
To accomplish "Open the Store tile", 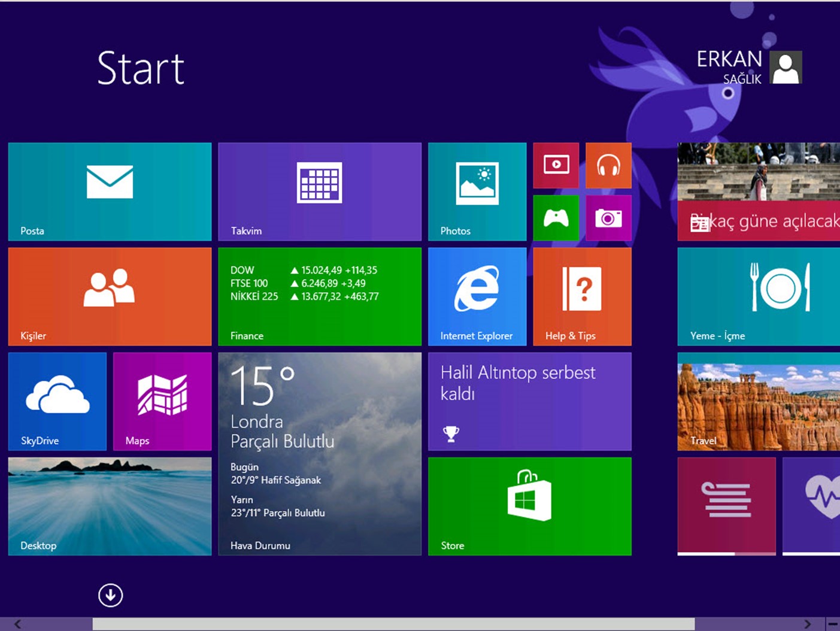I will point(530,506).
